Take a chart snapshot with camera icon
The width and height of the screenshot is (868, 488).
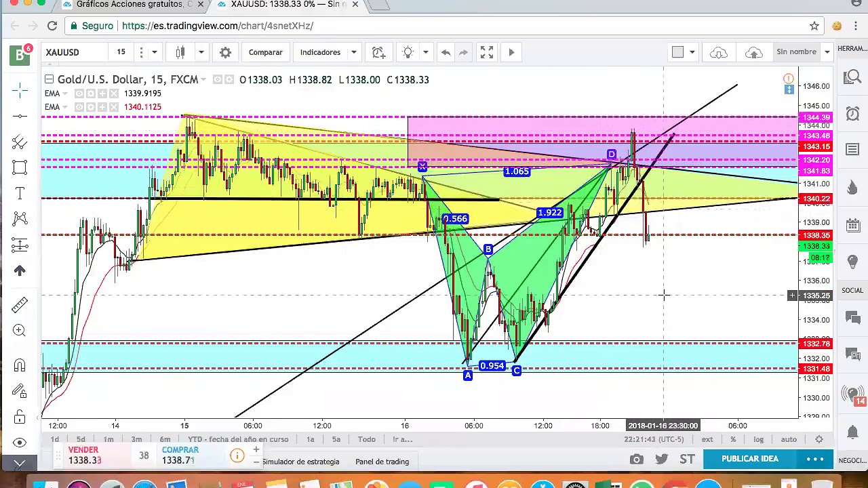tap(636, 460)
